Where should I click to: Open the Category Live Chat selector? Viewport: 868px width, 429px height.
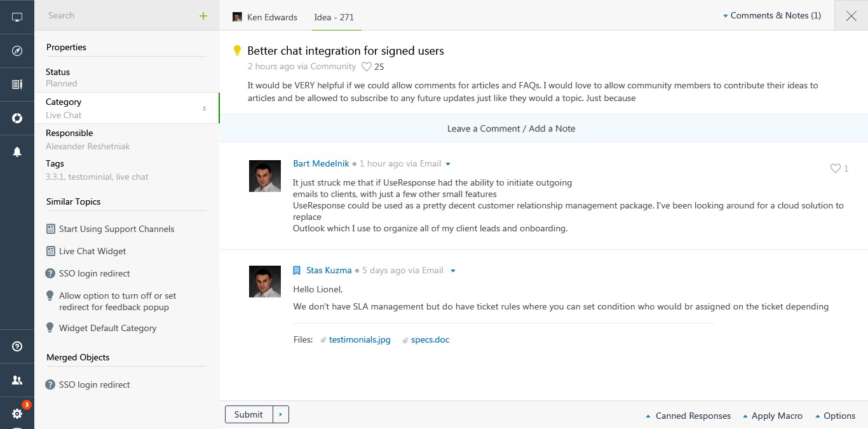tap(126, 109)
